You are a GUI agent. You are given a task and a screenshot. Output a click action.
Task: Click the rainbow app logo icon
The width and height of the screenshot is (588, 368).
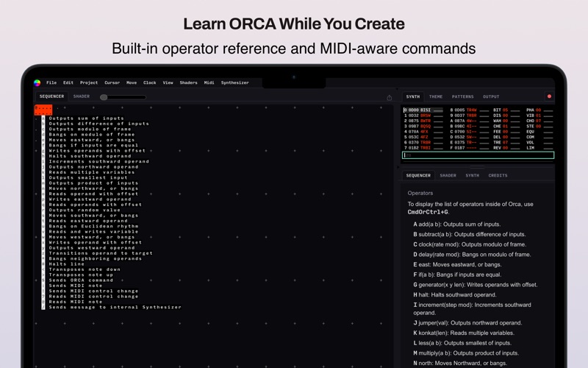click(37, 83)
